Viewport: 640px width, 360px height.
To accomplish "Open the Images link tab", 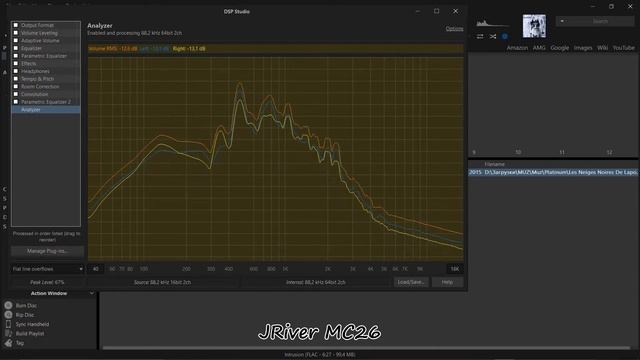I will click(583, 48).
